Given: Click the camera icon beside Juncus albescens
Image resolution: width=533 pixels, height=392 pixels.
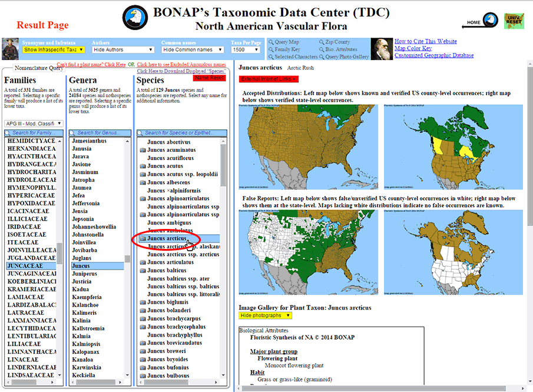Looking at the screenshot, I should click(x=143, y=182).
